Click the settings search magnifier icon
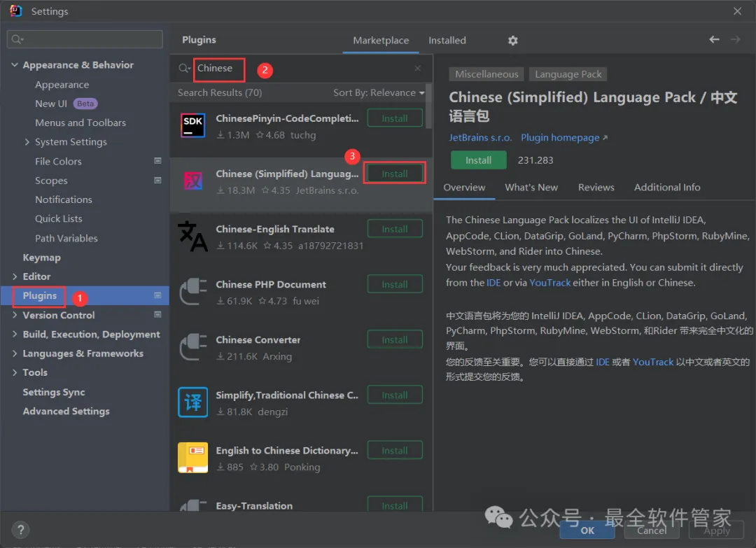Screen dimensions: 756x548 [17, 39]
